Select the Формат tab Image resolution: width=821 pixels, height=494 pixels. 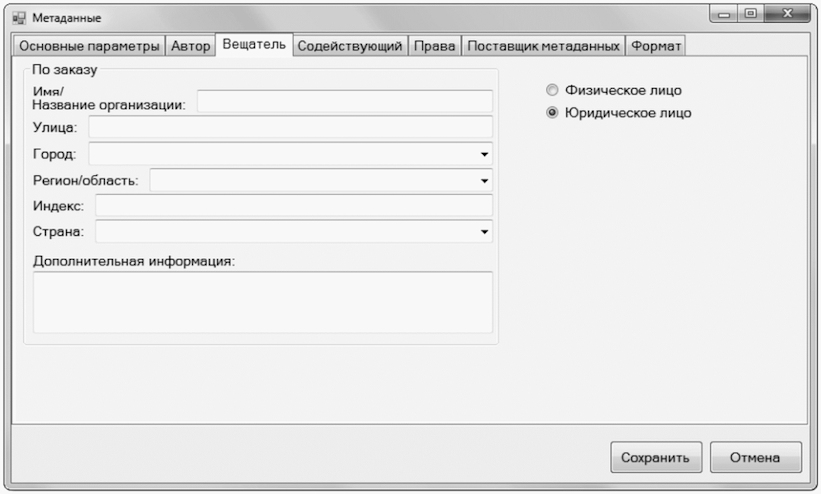tap(656, 46)
